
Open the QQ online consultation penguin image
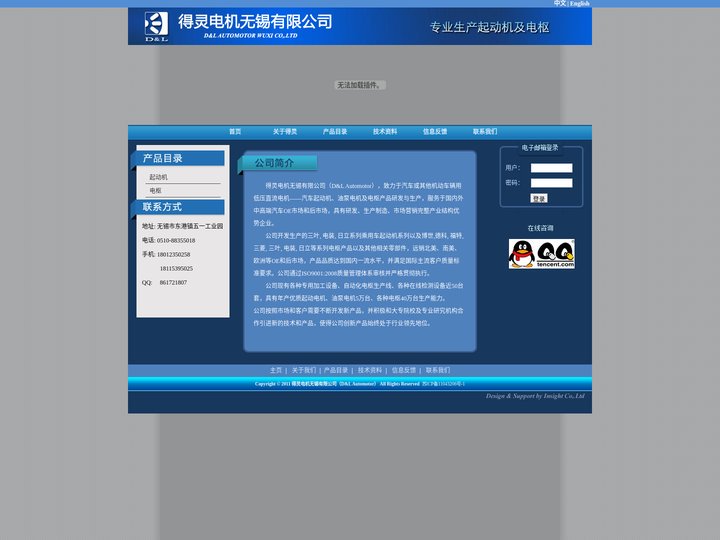point(541,253)
